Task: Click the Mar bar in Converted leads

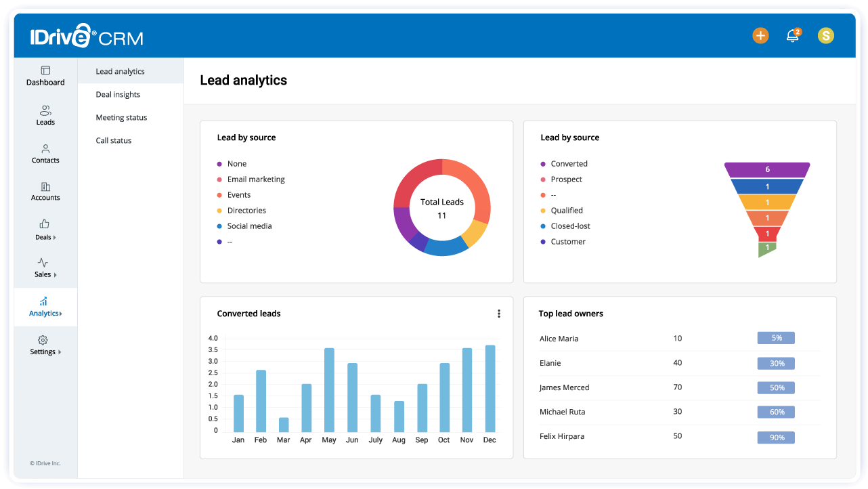Action: coord(284,425)
